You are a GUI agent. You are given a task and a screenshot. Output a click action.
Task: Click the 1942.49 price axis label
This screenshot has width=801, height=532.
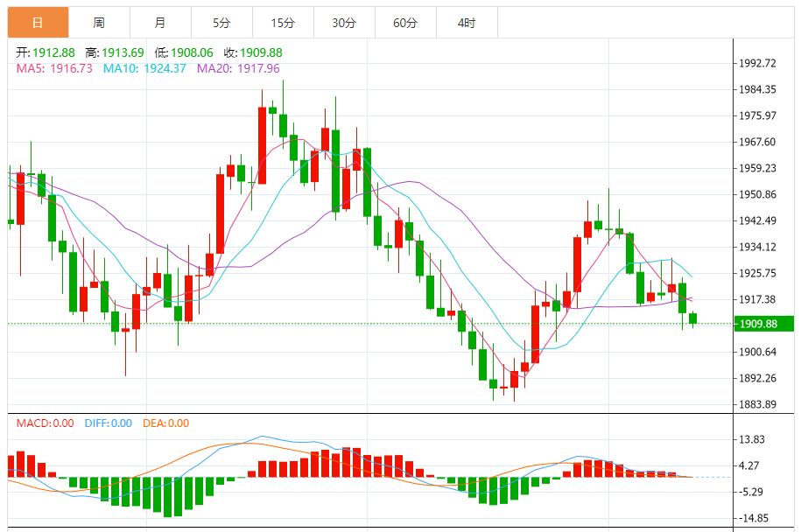tap(757, 220)
